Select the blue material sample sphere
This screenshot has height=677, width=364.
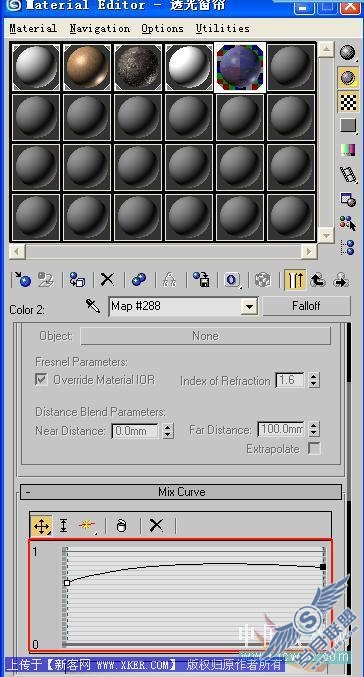pos(240,67)
